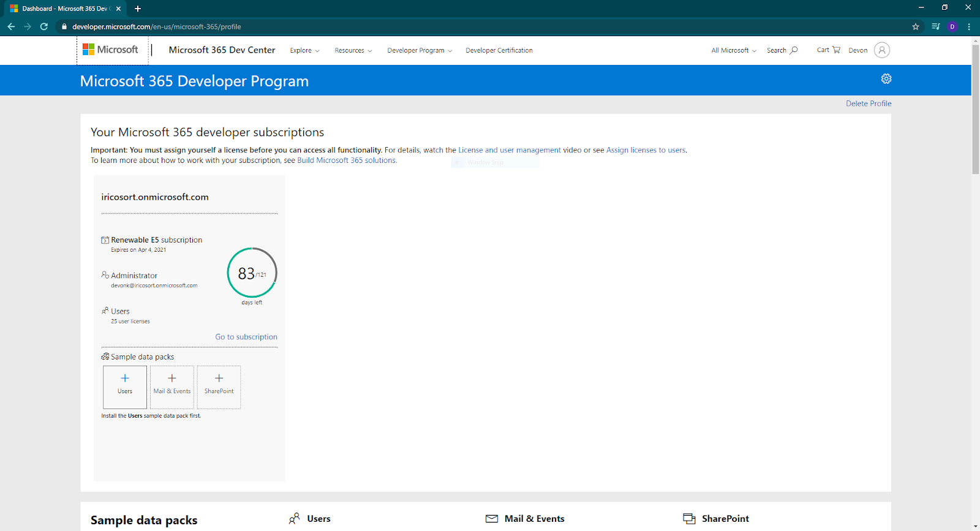Select the Dashboard browser tab

tap(64, 9)
